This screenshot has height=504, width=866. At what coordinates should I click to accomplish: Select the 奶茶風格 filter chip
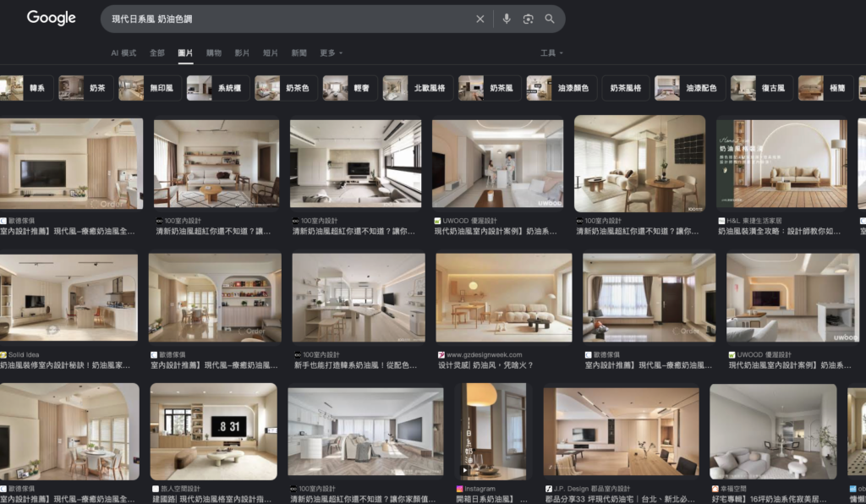pos(625,88)
